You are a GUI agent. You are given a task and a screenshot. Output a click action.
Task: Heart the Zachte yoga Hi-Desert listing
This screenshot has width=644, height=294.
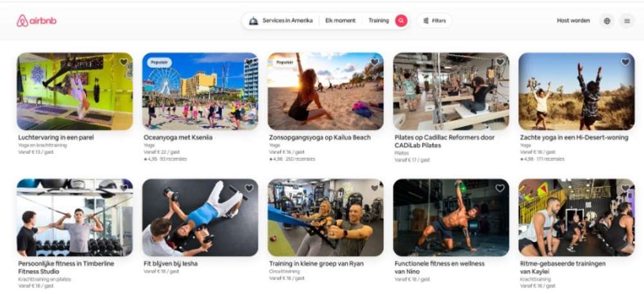625,62
